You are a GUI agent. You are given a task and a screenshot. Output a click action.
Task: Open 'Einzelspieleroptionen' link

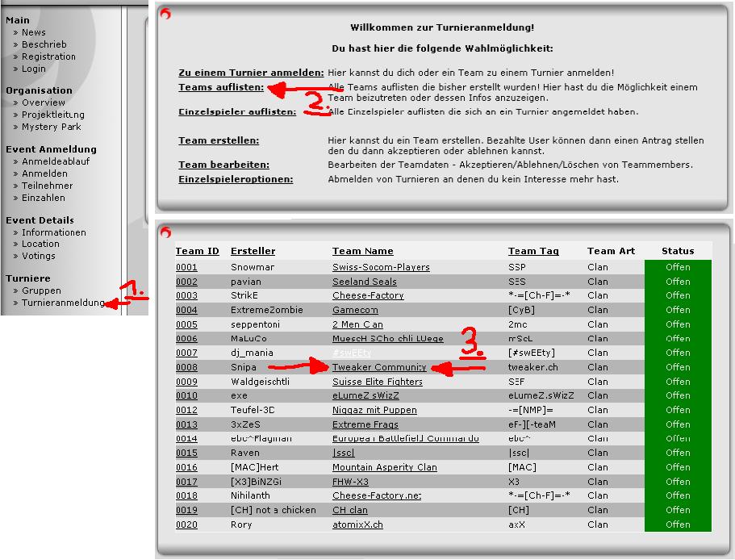pyautogui.click(x=236, y=179)
